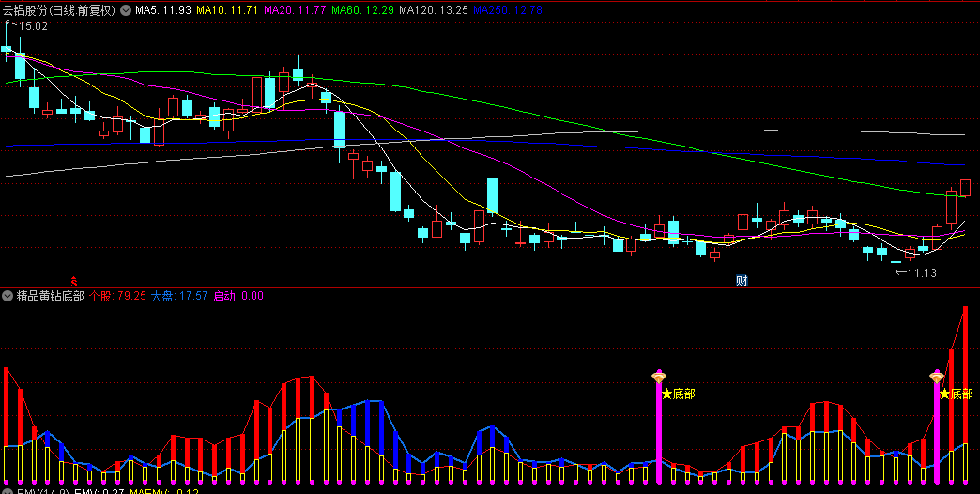Click the 精品黄钻底部 indicator name
This screenshot has width=980, height=494.
point(50,296)
